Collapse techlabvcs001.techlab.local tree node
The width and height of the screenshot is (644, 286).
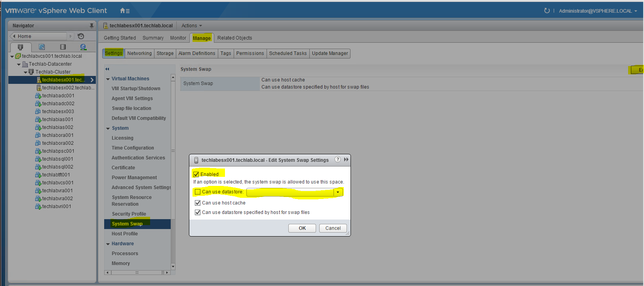point(12,57)
